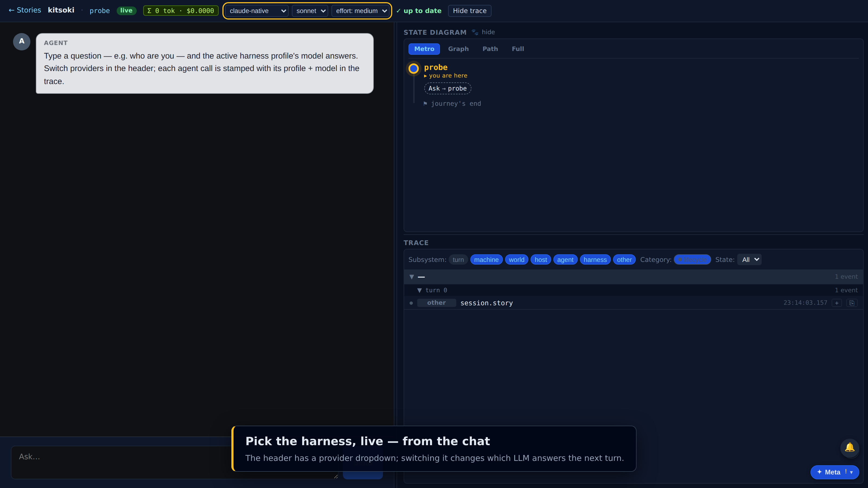Collapse the turn 0 trace group
This screenshot has height=488, width=868.
(x=419, y=290)
